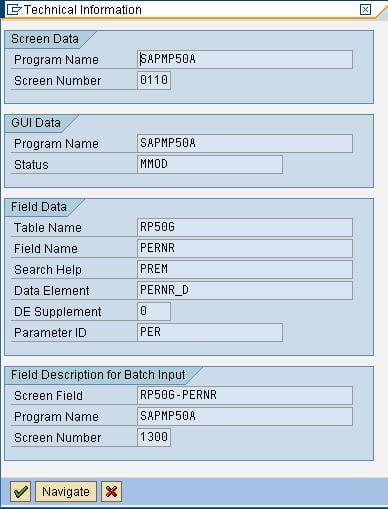Click the Technical Information dialog title icon
Screen dimensions: 388x509
coord(14,10)
